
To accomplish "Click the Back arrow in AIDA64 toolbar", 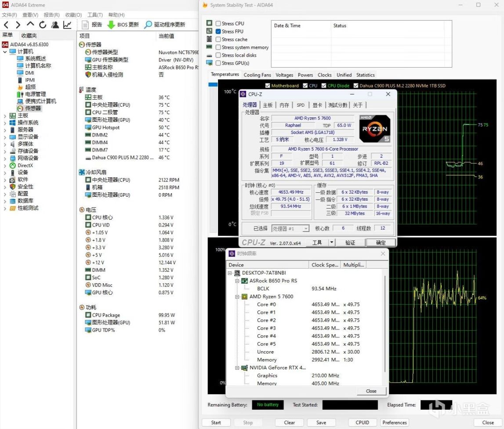I will point(6,25).
